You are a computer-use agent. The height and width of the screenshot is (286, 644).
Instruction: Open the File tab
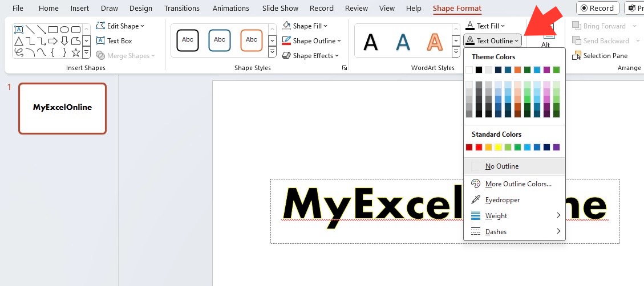18,8
